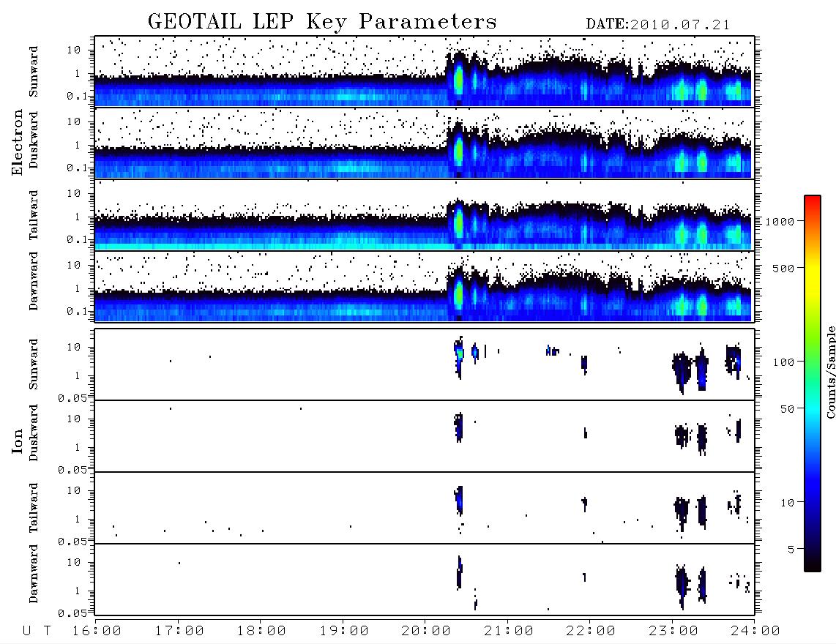
Task: Click the 22:00 time tick label
Action: (591, 631)
